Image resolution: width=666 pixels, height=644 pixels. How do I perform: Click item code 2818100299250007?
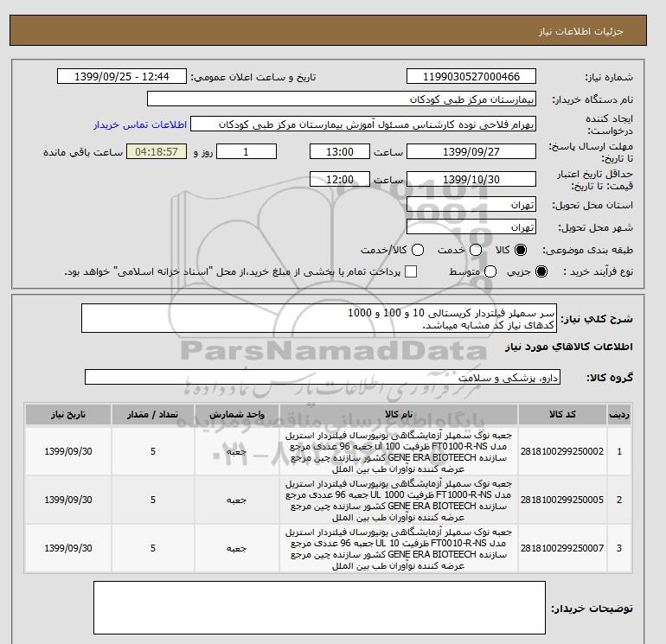(x=562, y=548)
